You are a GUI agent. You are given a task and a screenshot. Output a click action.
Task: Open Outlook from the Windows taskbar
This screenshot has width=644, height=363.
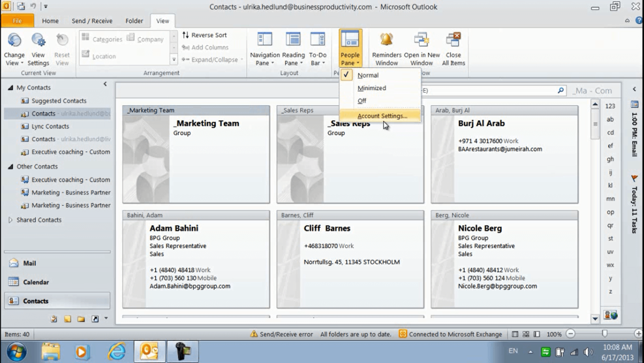point(149,351)
